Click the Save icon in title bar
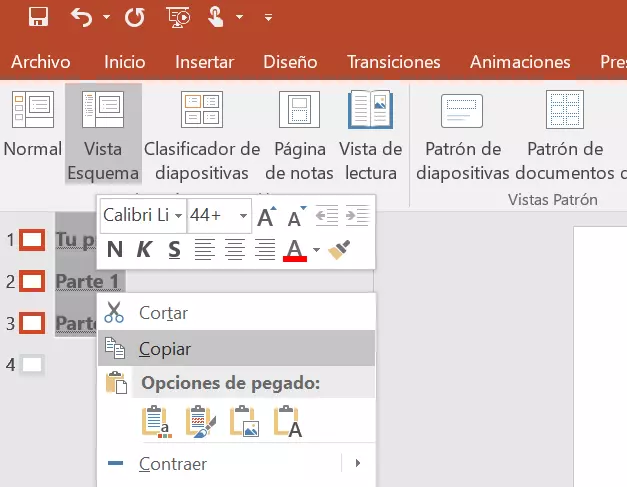 (38, 17)
